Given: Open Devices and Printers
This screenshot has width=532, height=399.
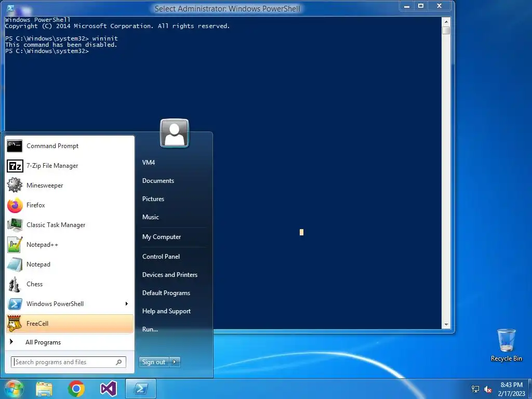Looking at the screenshot, I should coord(170,275).
